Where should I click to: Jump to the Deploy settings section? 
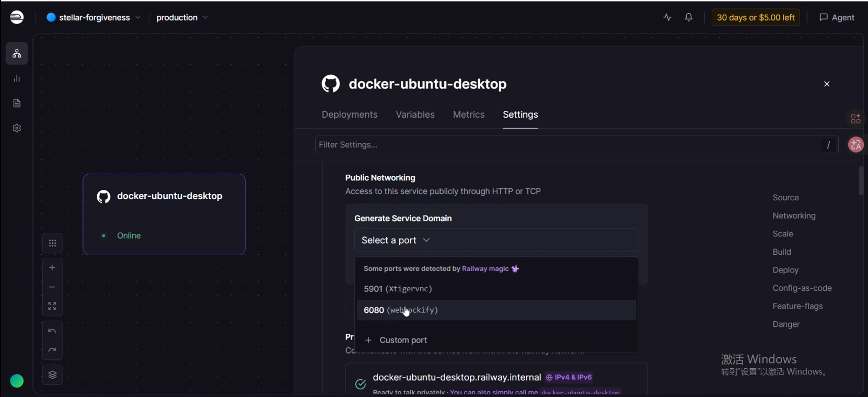tap(786, 270)
